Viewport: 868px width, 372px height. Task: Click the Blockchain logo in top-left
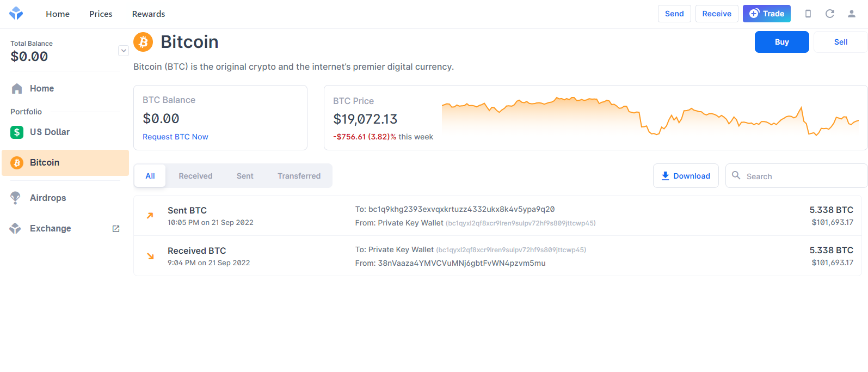pyautogui.click(x=16, y=14)
